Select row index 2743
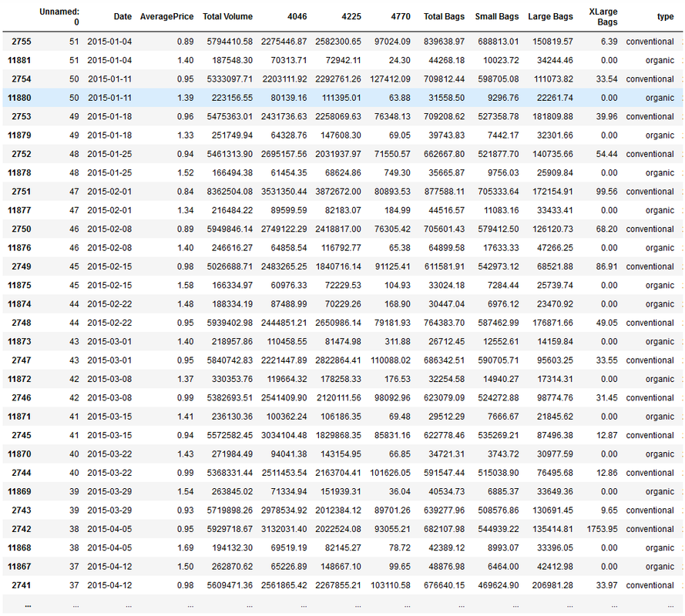The width and height of the screenshot is (685, 616). tap(22, 511)
